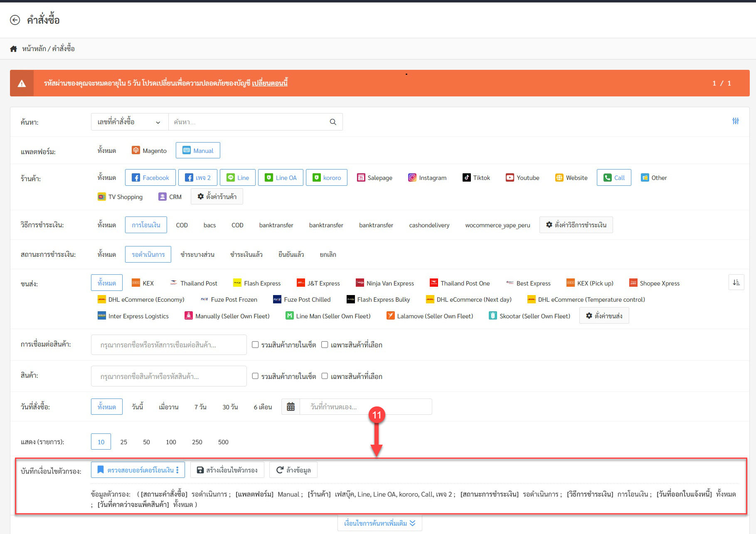
Task: Select the Tiktok shop filter
Action: click(x=476, y=178)
